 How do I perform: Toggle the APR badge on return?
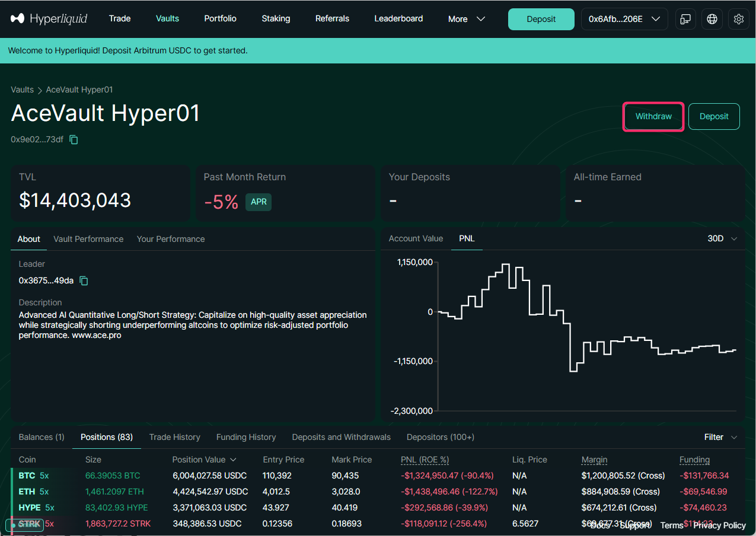point(259,202)
